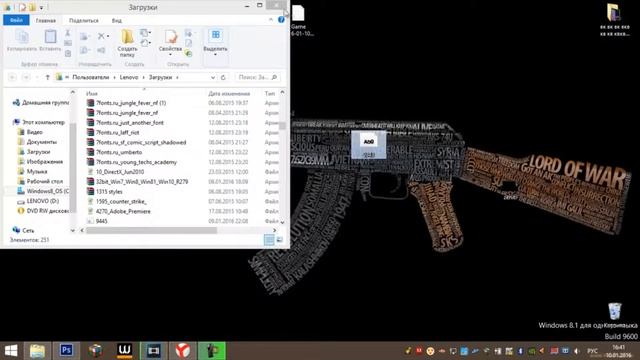
Task: Switch to the Поделиться ribbon tab
Action: pos(84,20)
